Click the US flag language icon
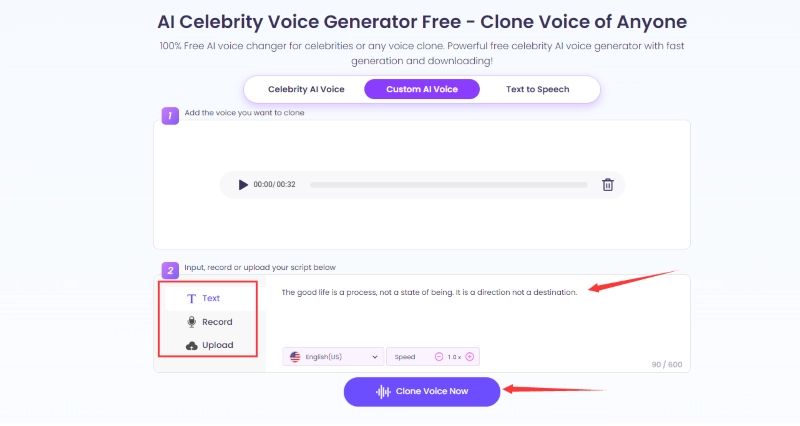This screenshot has height=426, width=800. pyautogui.click(x=296, y=356)
